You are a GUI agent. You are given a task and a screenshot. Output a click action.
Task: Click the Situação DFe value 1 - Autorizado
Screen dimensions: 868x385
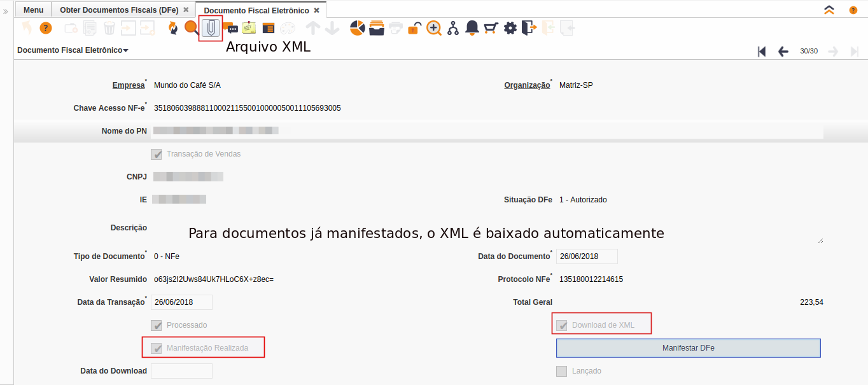(x=583, y=200)
